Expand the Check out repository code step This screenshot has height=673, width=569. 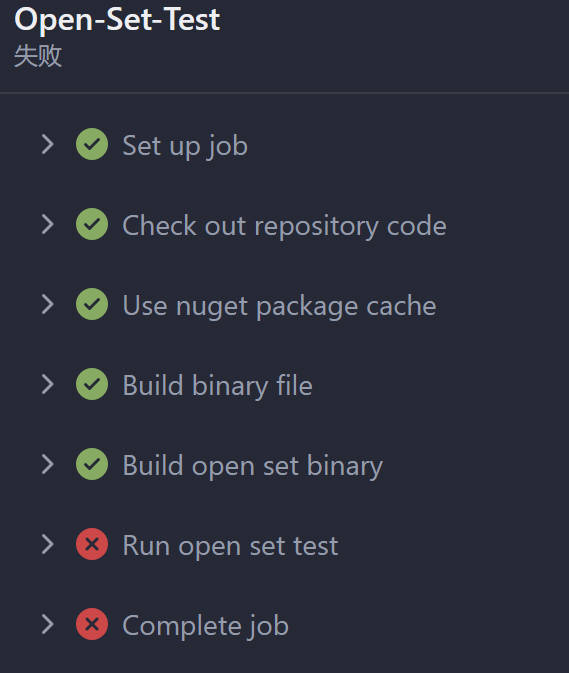click(x=48, y=224)
